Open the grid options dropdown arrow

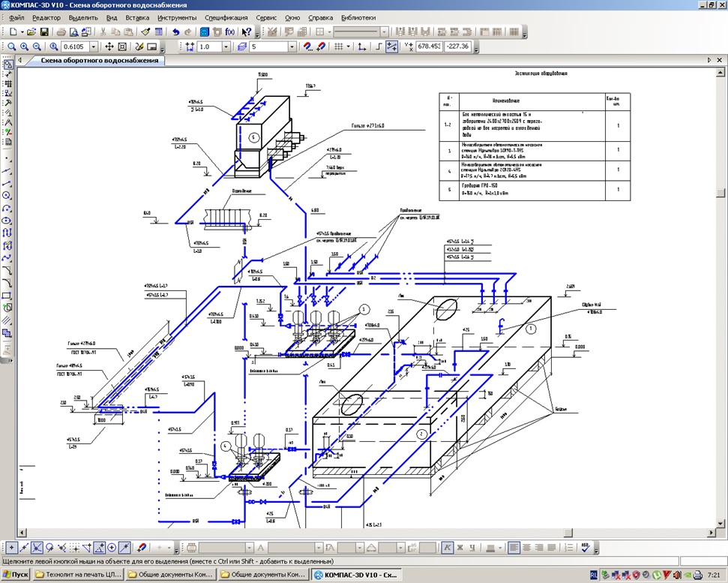(x=348, y=47)
